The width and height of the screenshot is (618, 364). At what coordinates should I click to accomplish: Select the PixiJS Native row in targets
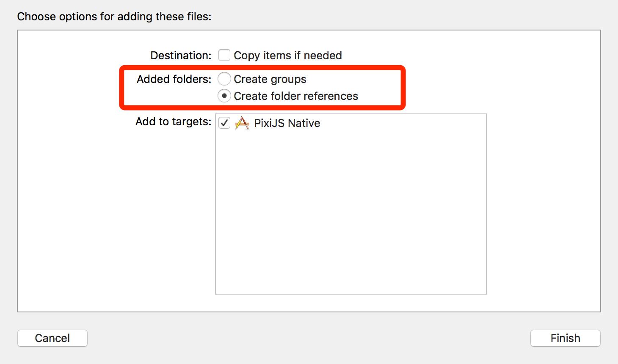coord(351,123)
